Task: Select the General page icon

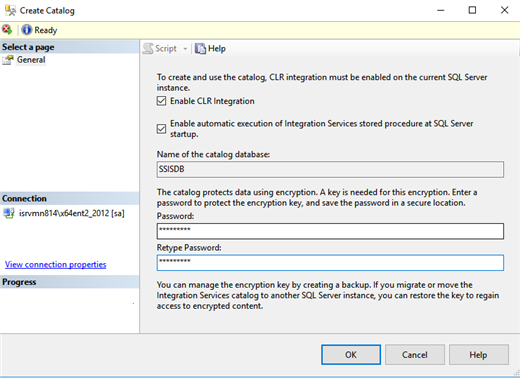Action: (x=8, y=60)
